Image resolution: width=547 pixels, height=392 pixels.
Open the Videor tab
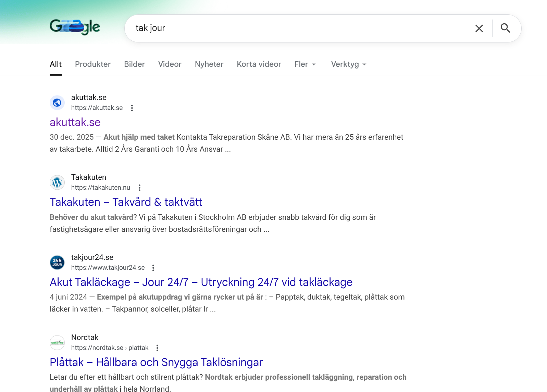click(170, 64)
